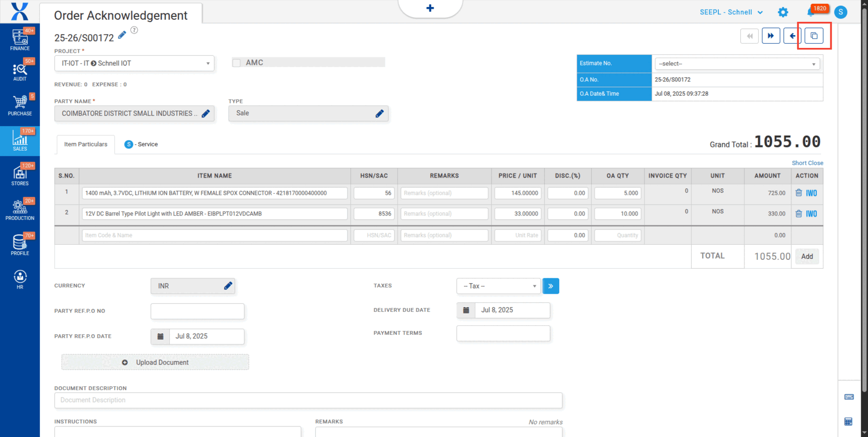Click the Party Ref. P.O No field

197,311
